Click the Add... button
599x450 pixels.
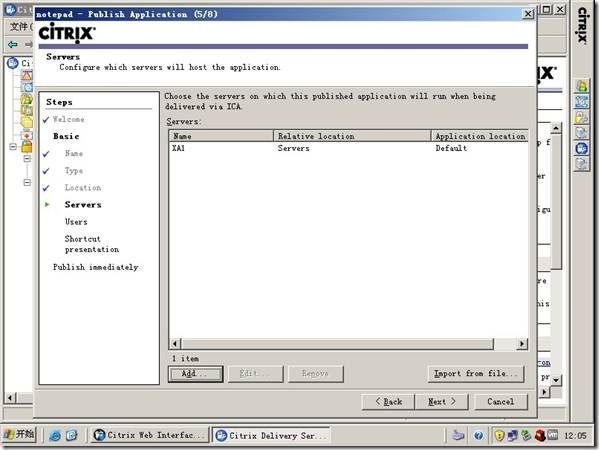[x=195, y=374]
